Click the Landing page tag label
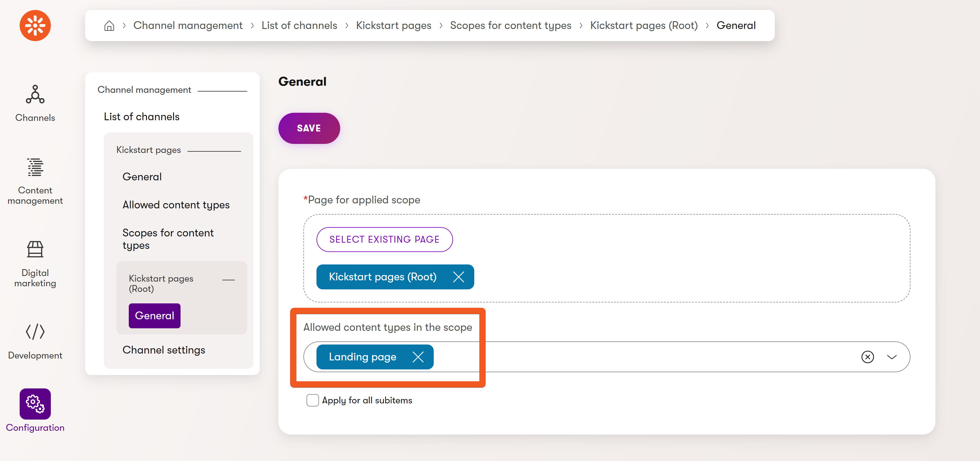 (x=363, y=357)
